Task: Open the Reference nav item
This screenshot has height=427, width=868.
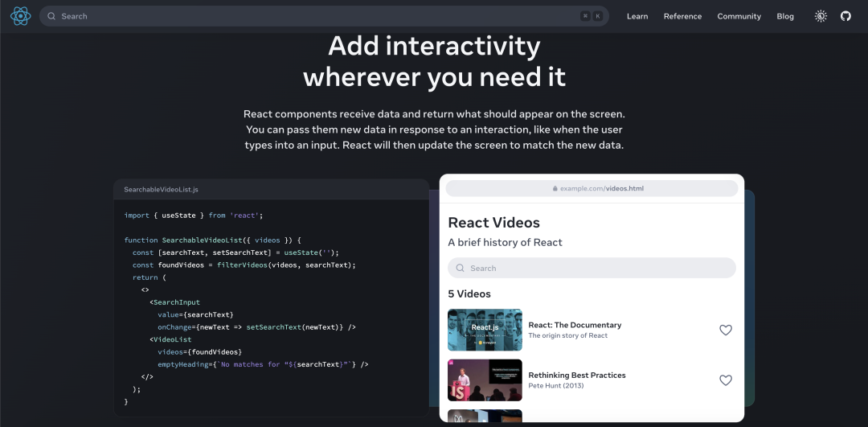Action: click(x=682, y=16)
